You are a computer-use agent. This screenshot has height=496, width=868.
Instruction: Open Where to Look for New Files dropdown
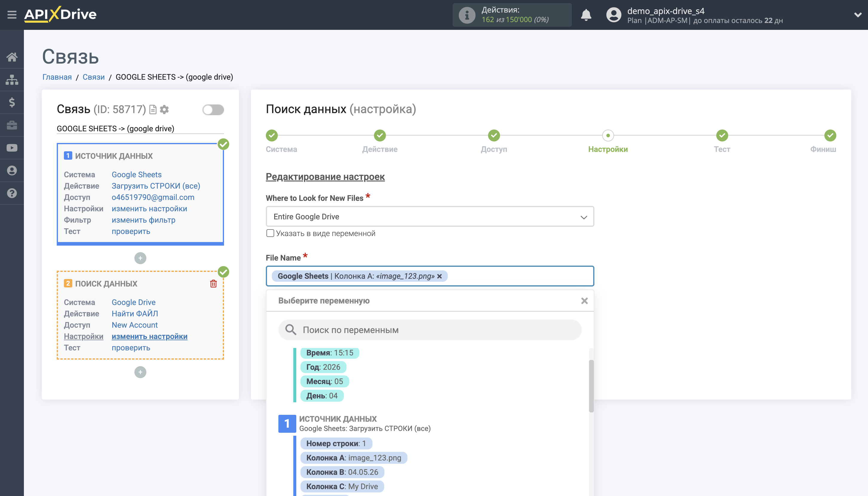pos(430,217)
